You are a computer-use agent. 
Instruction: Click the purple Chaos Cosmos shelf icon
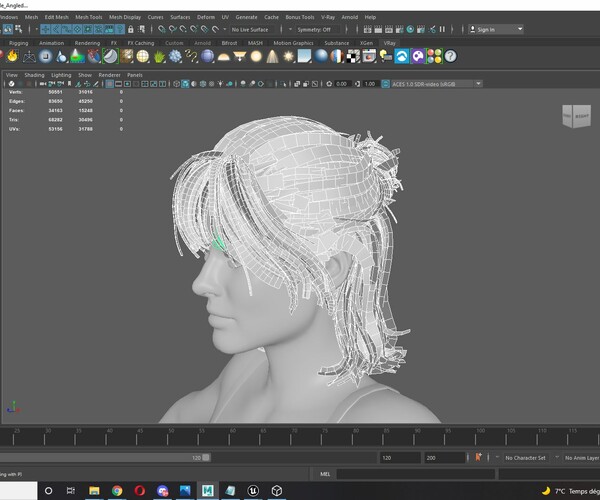tap(418, 56)
